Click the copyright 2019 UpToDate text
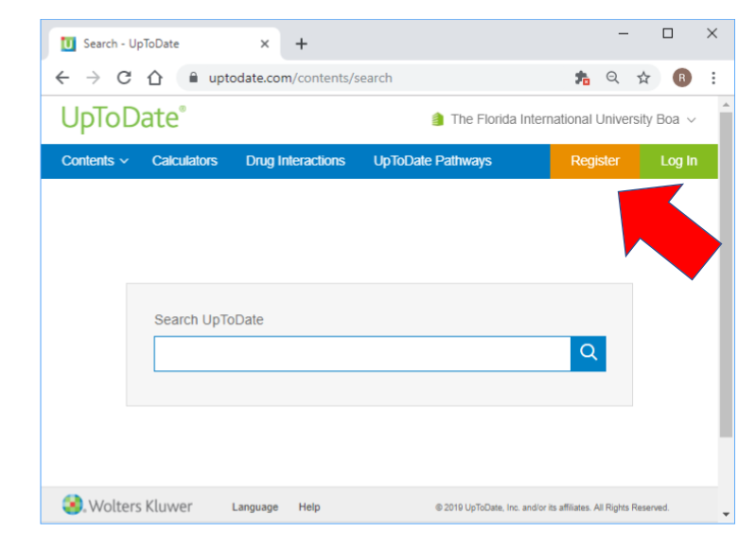756x533 pixels. pyautogui.click(x=552, y=507)
